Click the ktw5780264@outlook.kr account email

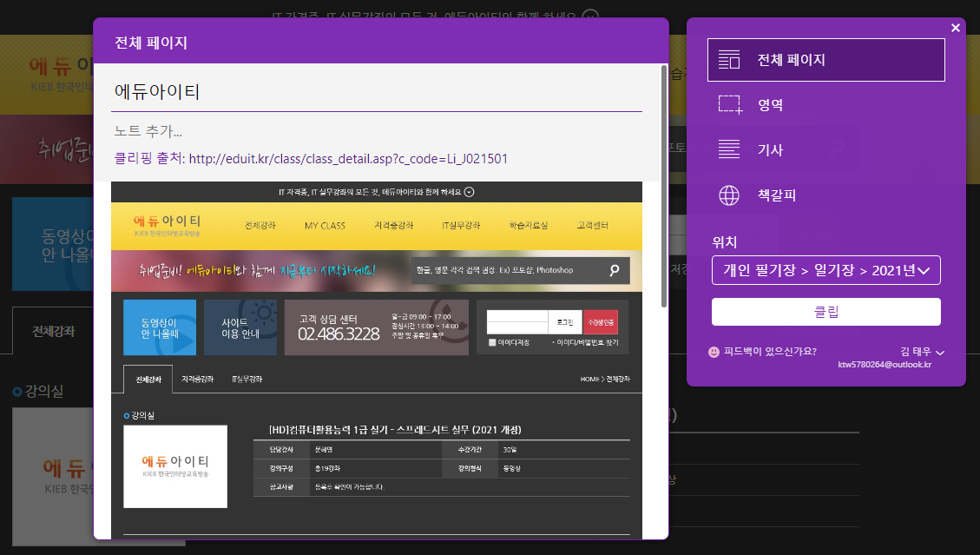coord(885,365)
